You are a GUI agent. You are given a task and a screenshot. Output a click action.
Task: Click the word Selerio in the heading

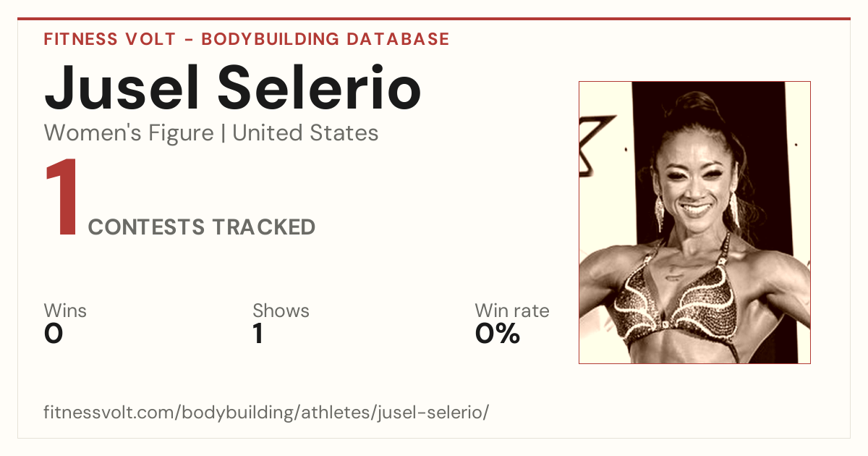[322, 87]
